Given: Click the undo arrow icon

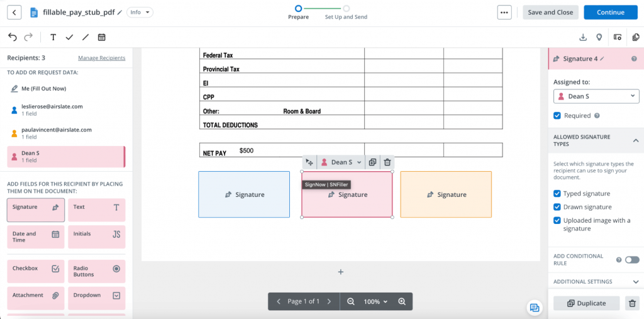Looking at the screenshot, I should [13, 37].
